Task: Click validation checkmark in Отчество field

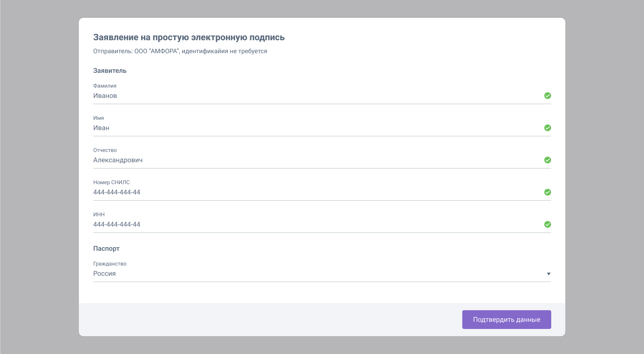Action: coord(547,160)
